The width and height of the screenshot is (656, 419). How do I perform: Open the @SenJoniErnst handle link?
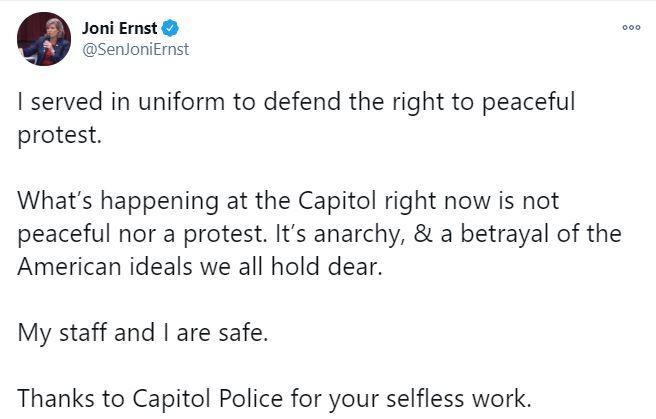tap(136, 49)
